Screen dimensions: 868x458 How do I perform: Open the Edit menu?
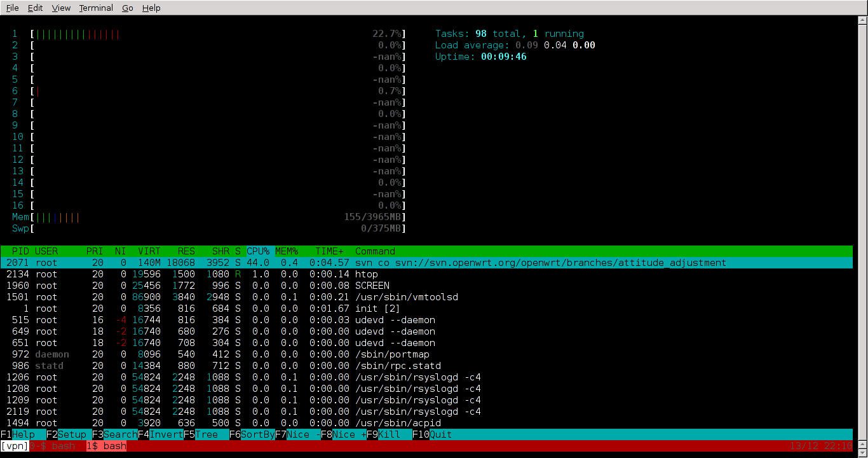[x=36, y=8]
